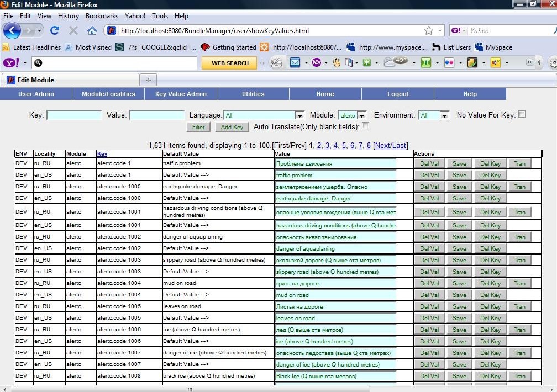Viewport: 557px width, 392px height.
Task: Reload the page with the refresh icon
Action: 54,30
